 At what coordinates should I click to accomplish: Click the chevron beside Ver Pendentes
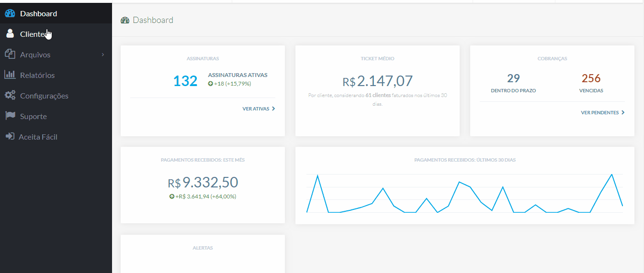point(623,113)
